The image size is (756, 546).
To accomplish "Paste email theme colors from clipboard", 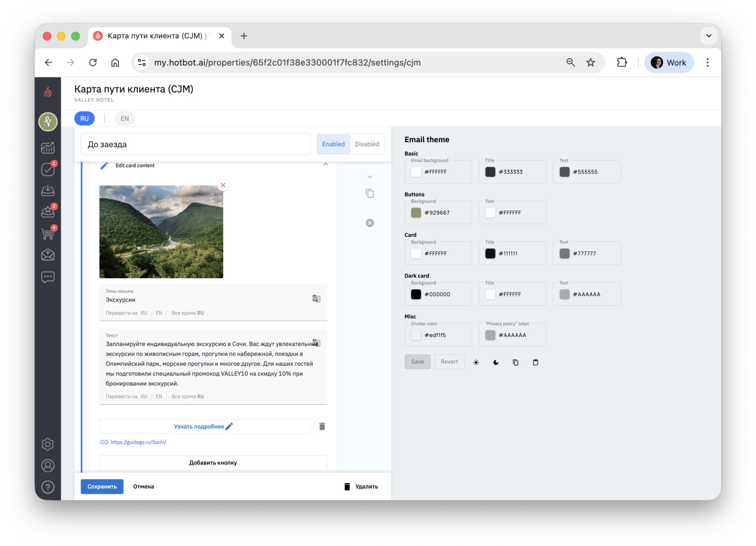I will pos(535,363).
